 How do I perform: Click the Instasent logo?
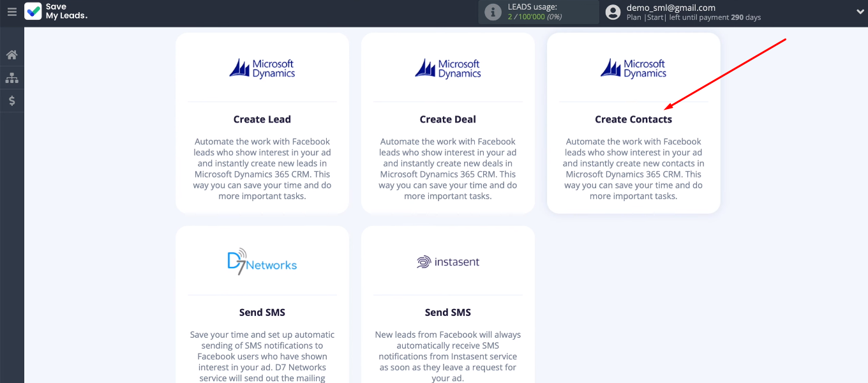coord(448,262)
